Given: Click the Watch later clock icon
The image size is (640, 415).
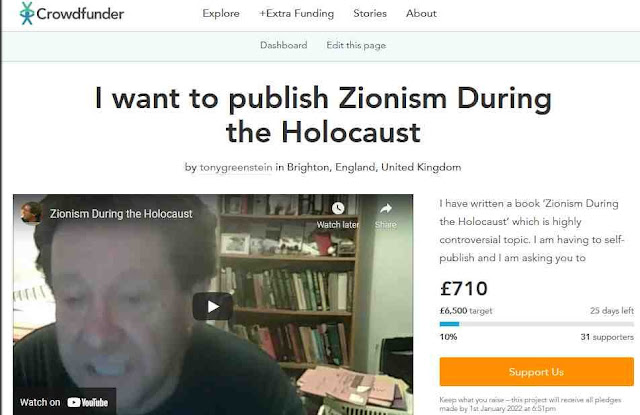Looking at the screenshot, I should tap(338, 209).
